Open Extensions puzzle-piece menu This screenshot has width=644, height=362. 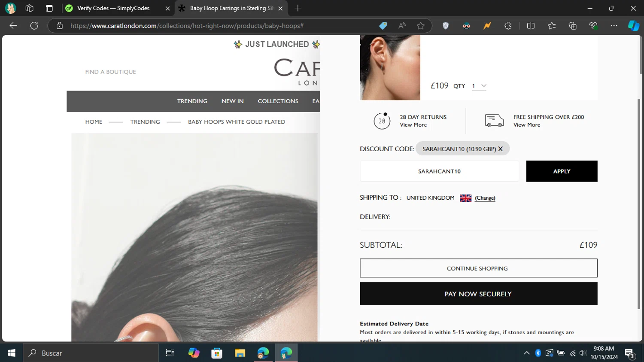coord(508,26)
